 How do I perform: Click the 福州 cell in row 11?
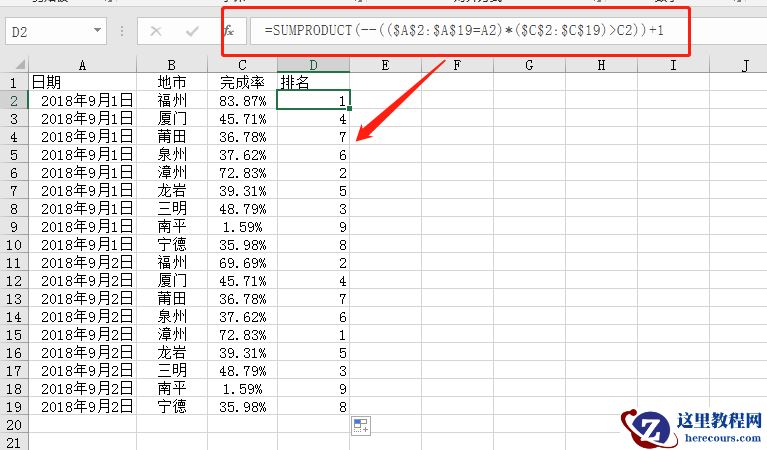point(172,263)
